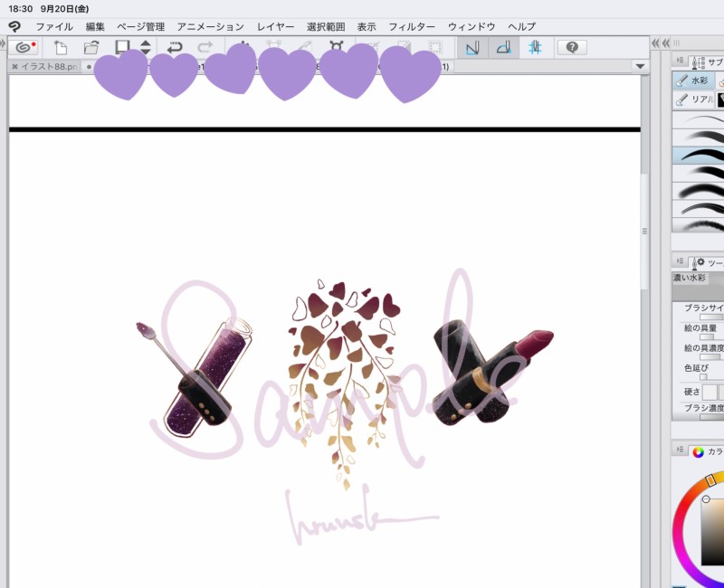Image resolution: width=724 pixels, height=588 pixels.
Task: Open the ウィンドウ menu
Action: pos(472,27)
